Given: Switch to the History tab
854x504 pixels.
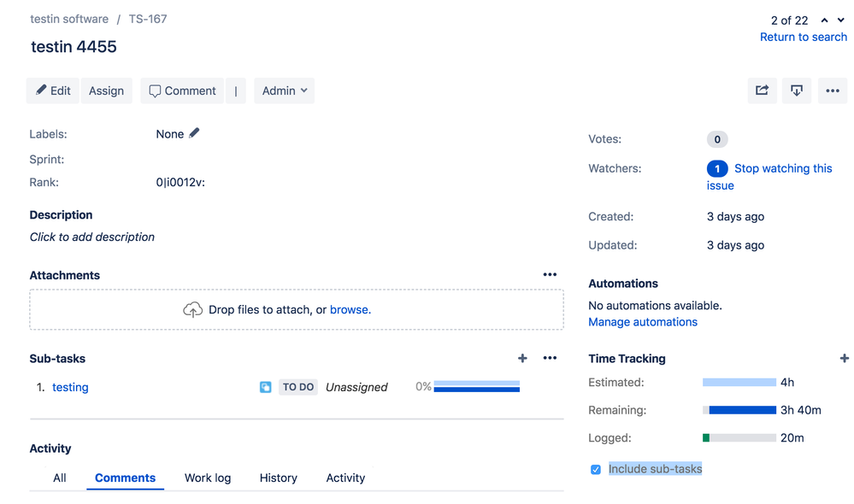Looking at the screenshot, I should (278, 478).
